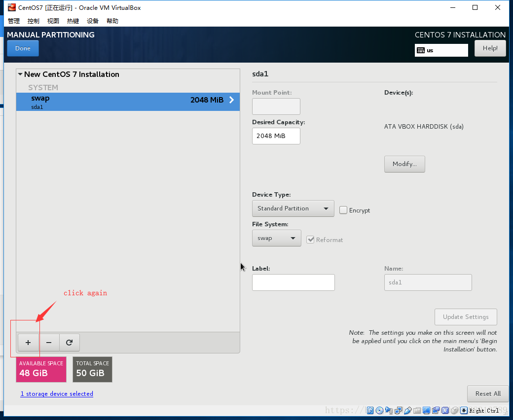Click the keyboard icon in the us layout box
513x420 pixels.
[421, 50]
